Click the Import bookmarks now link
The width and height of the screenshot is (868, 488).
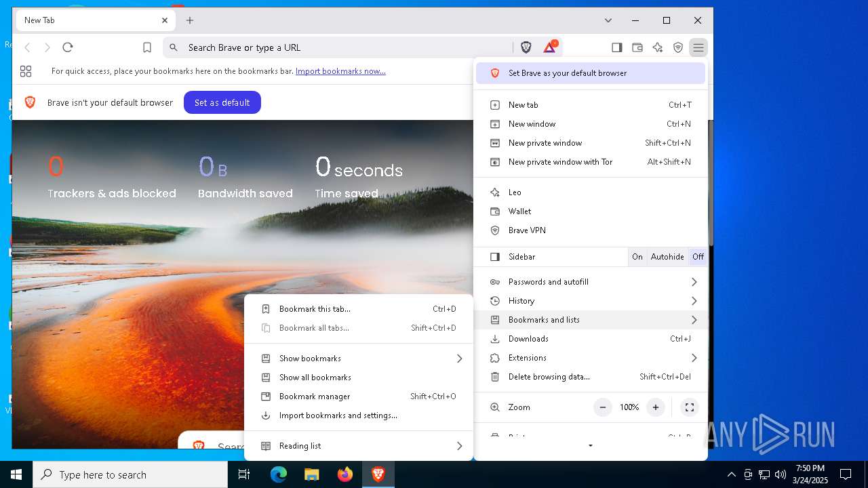pyautogui.click(x=340, y=71)
